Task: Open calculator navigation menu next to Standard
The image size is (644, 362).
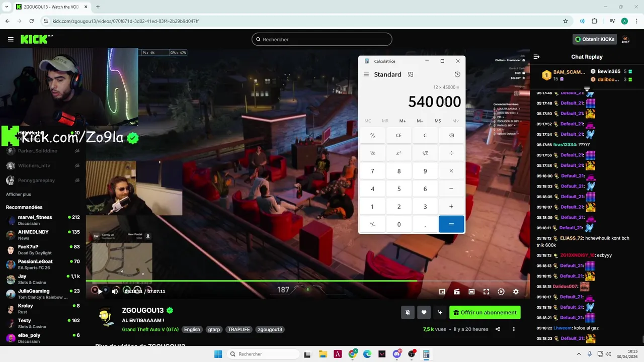Action: (366, 74)
